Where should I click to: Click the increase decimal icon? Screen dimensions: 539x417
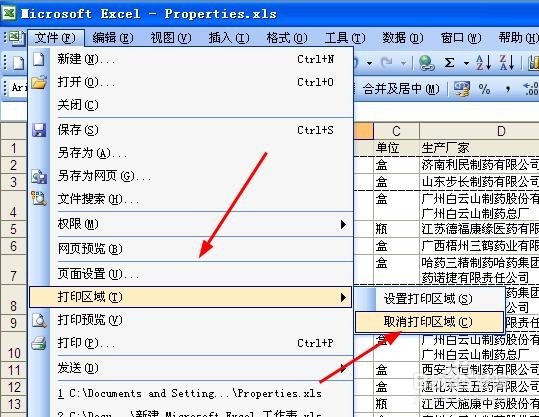pyautogui.click(x=530, y=89)
